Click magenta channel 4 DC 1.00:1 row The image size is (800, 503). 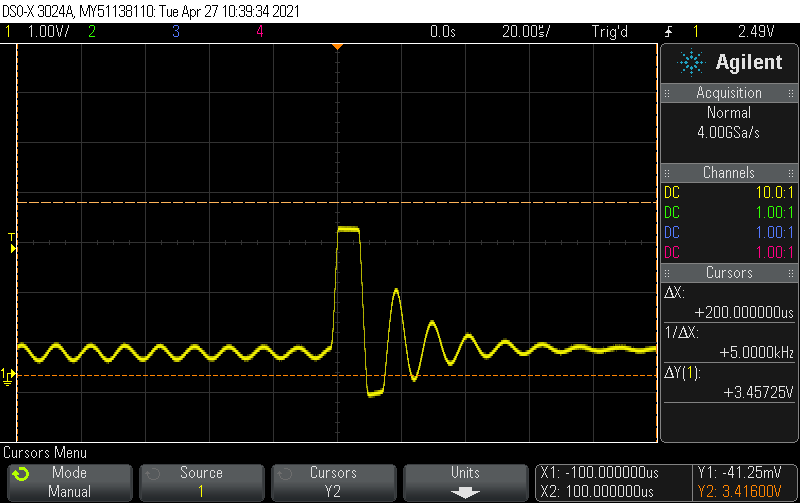pyautogui.click(x=729, y=253)
